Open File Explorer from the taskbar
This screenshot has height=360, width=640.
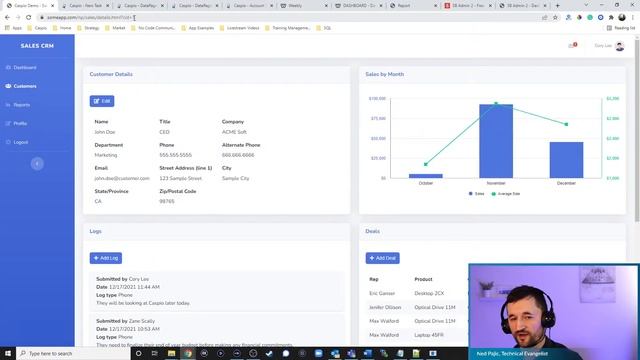[x=171, y=353]
